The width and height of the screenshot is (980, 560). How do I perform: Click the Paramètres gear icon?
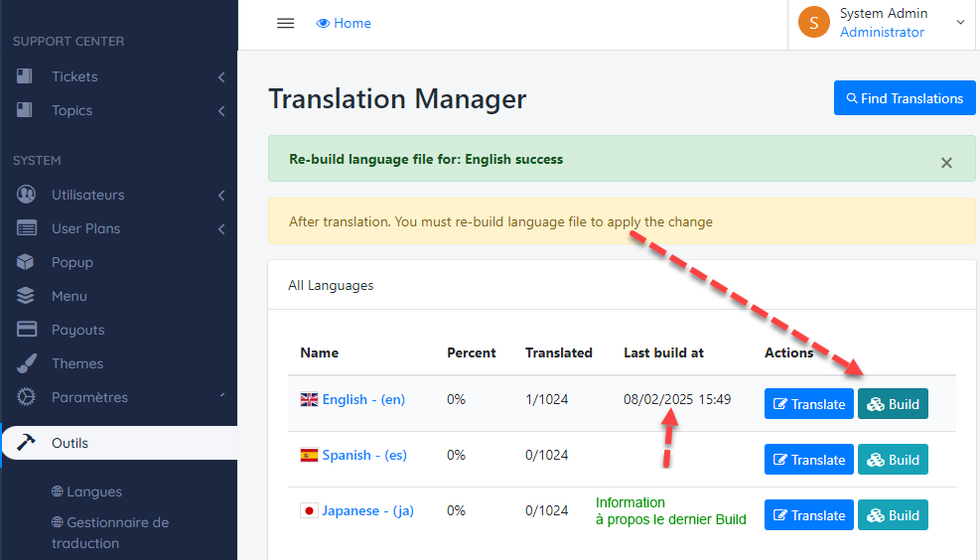click(27, 397)
